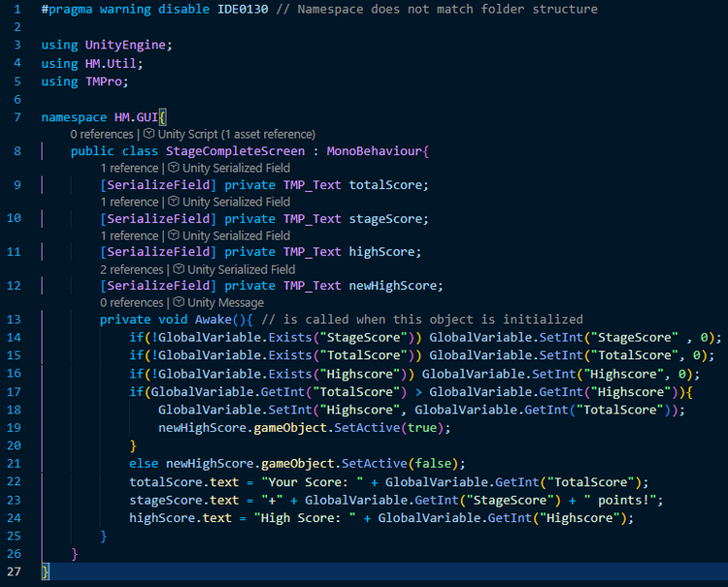Click line number 7 in the gutter
This screenshot has width=728, height=587.
click(17, 117)
